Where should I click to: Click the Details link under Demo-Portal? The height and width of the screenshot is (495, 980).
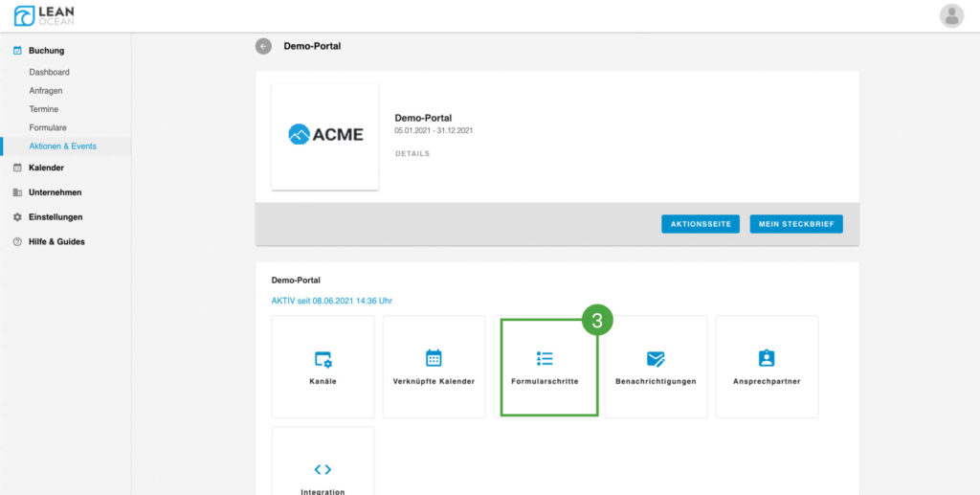point(412,153)
